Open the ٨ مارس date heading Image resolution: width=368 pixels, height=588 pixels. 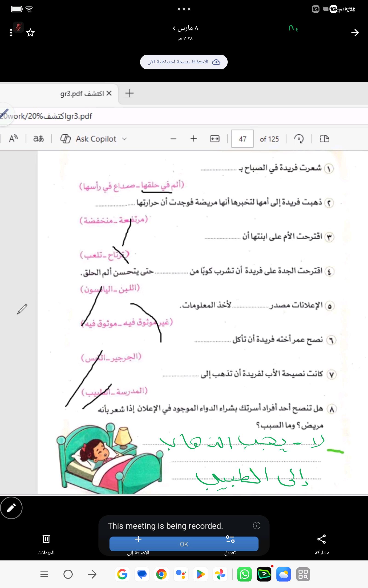pos(185,28)
